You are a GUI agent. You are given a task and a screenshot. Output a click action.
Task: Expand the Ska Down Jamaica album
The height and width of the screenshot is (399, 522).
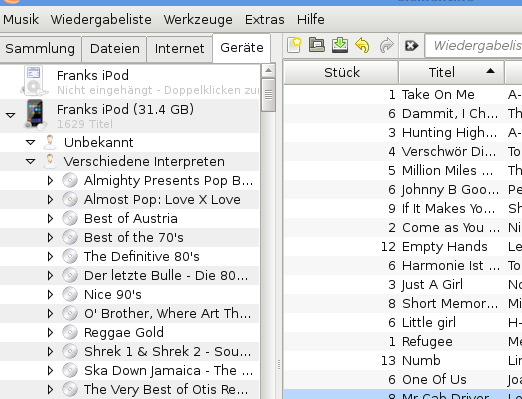(x=50, y=370)
